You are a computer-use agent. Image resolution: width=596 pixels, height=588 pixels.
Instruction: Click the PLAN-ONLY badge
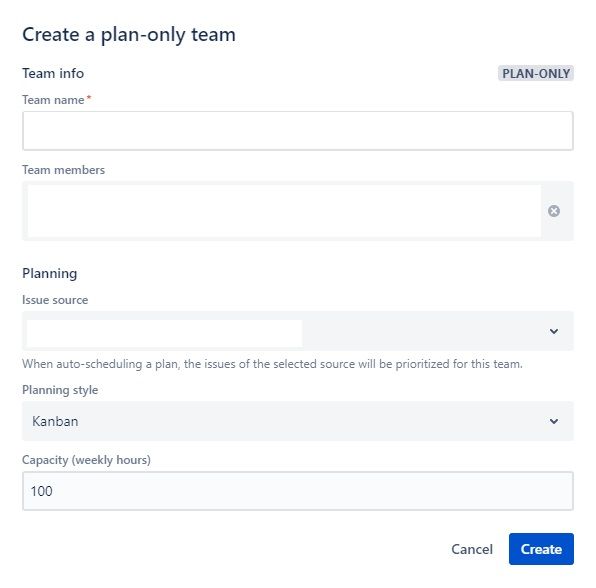536,73
